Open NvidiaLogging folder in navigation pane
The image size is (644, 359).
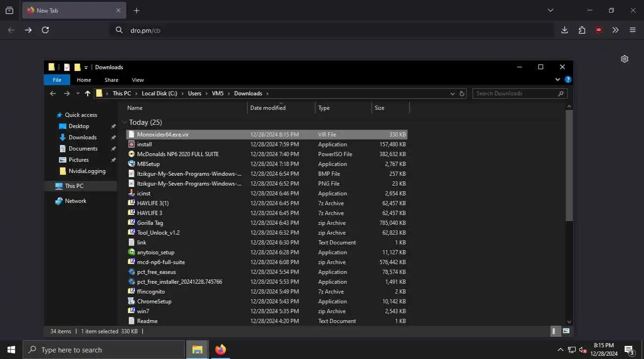click(x=87, y=171)
